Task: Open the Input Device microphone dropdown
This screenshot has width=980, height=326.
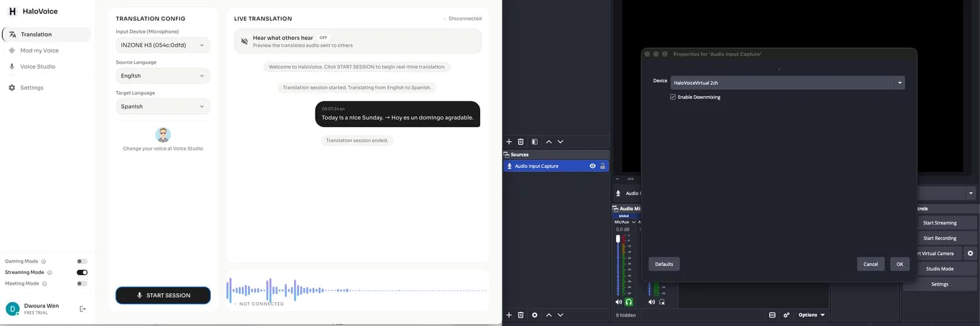Action: 163,45
